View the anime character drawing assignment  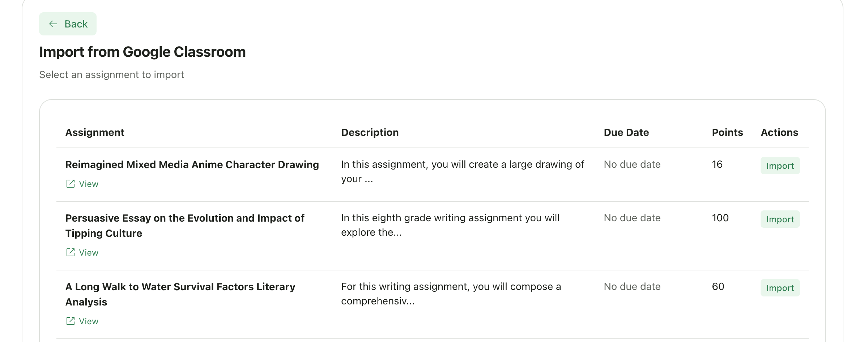(88, 184)
